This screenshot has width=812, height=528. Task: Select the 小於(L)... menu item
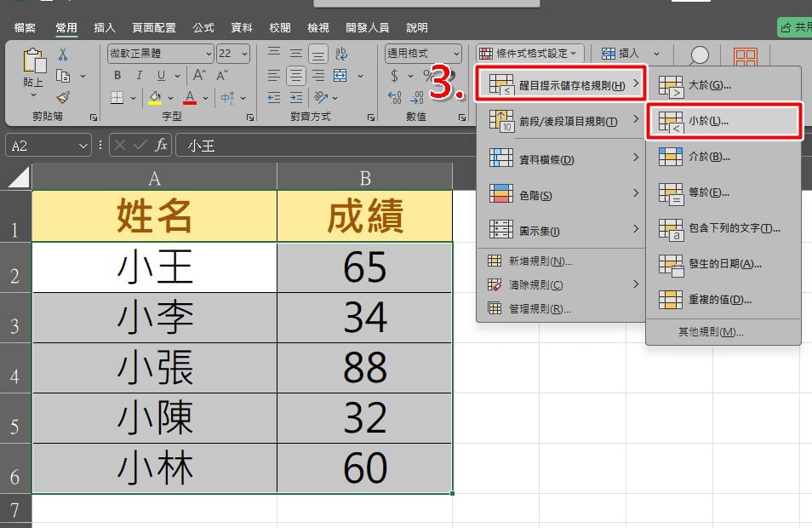(724, 121)
